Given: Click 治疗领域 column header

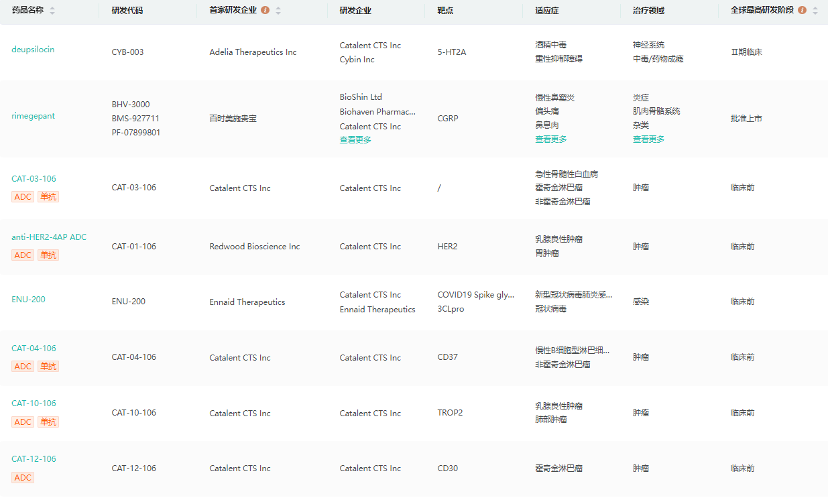Looking at the screenshot, I should (649, 11).
